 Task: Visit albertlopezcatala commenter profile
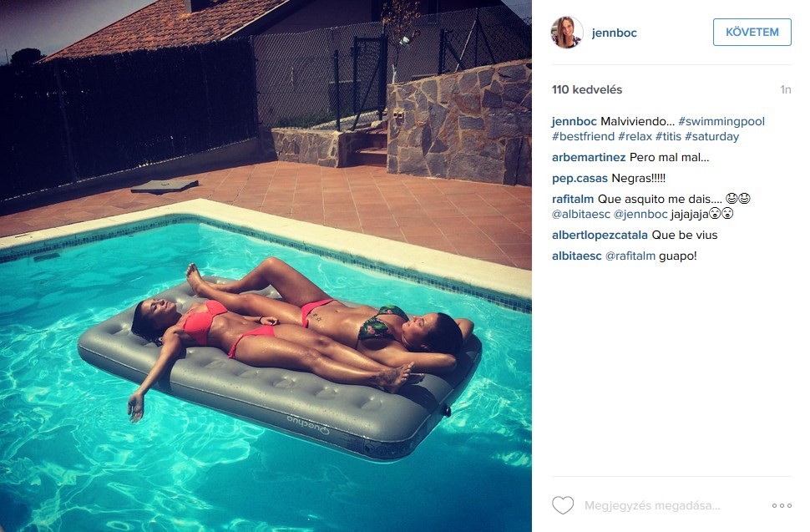pyautogui.click(x=600, y=235)
